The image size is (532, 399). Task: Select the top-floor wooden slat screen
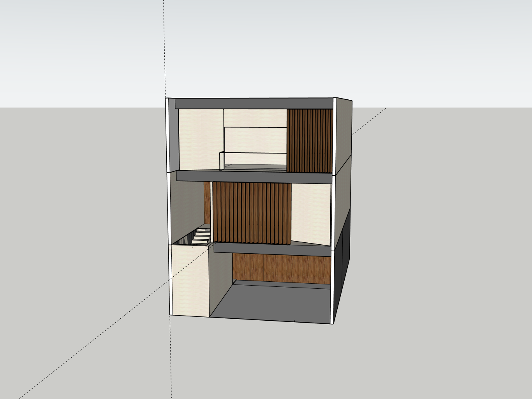[x=310, y=141]
